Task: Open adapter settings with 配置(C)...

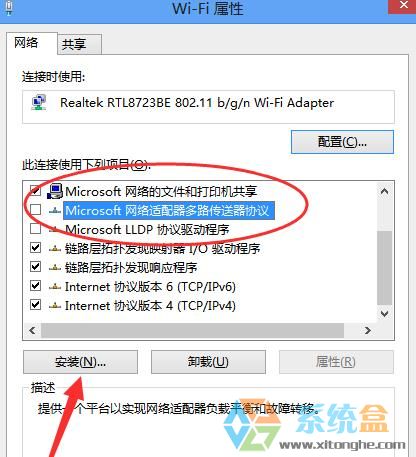Action: pos(342,142)
